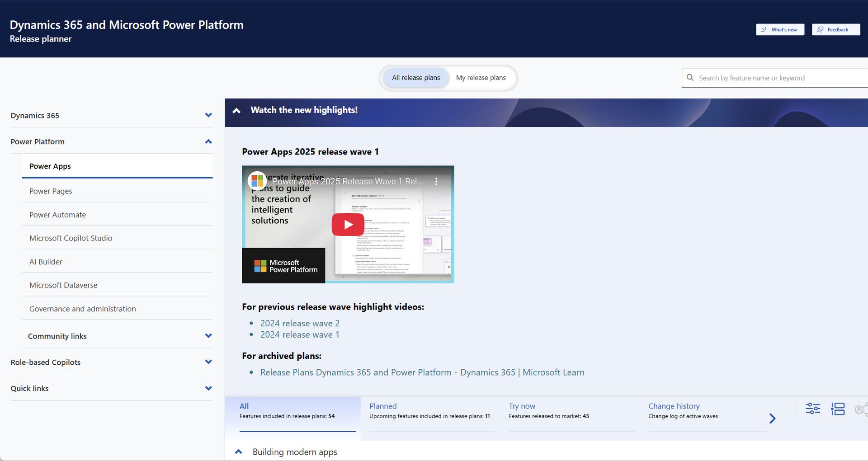Click the share icon at right edge
The image size is (868, 461).
click(861, 409)
